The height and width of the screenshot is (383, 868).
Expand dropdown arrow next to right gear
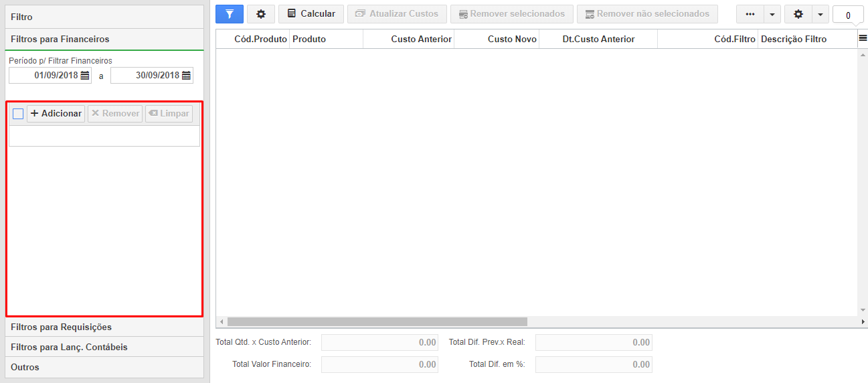click(x=820, y=14)
